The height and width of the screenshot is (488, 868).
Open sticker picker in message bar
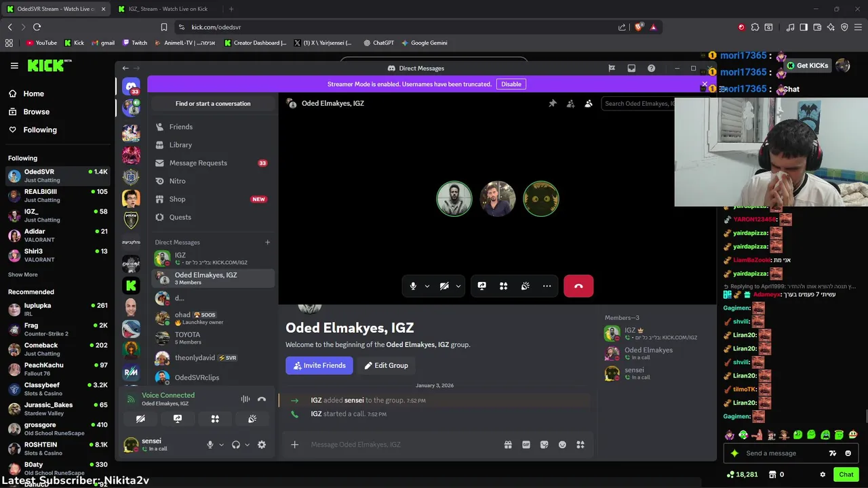click(544, 445)
